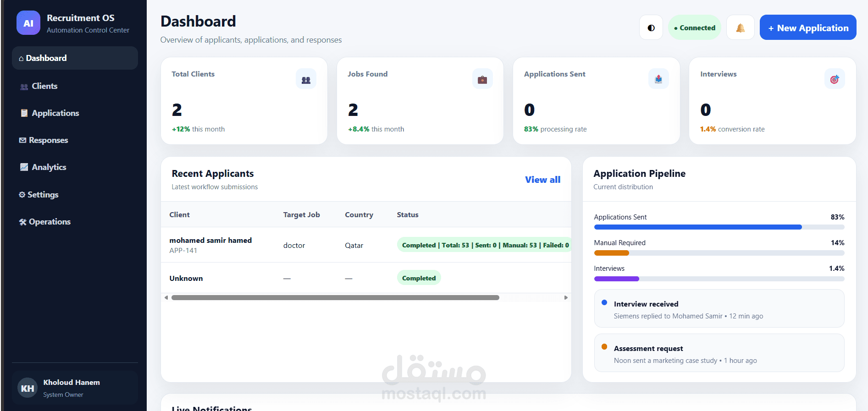Click the Country column header
This screenshot has width=868, height=411.
click(x=359, y=214)
